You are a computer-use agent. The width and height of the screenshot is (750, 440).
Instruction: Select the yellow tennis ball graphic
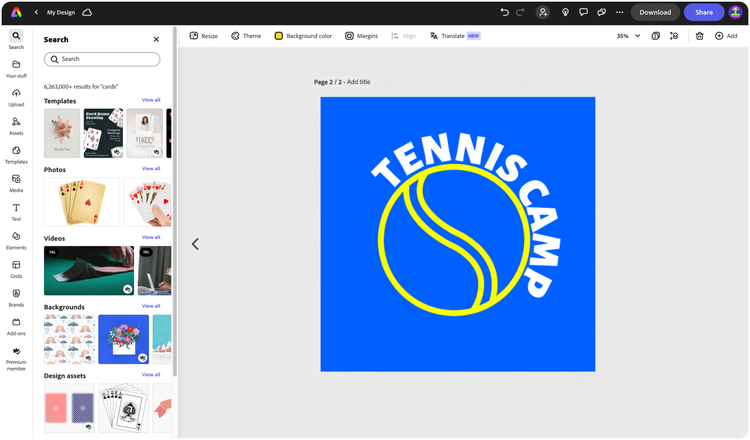point(454,240)
